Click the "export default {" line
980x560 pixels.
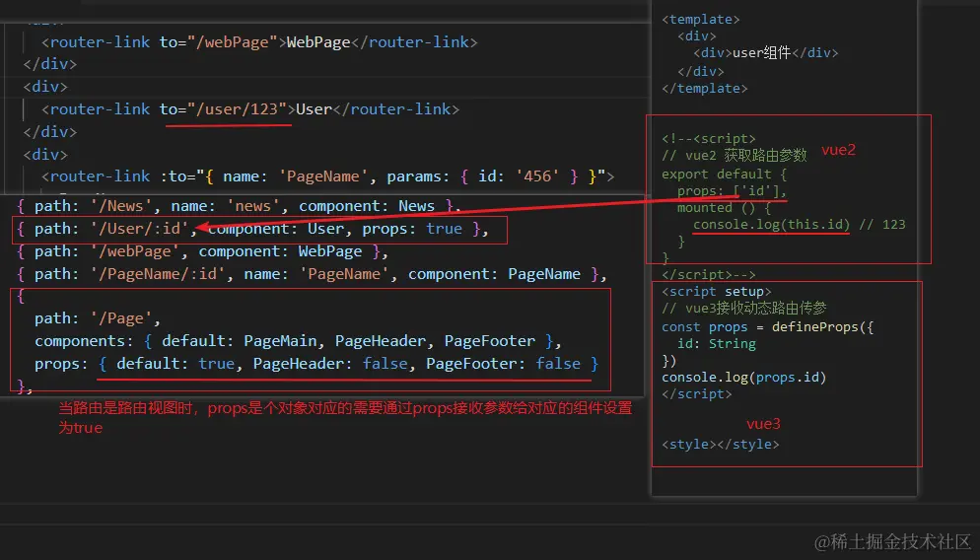(x=725, y=174)
